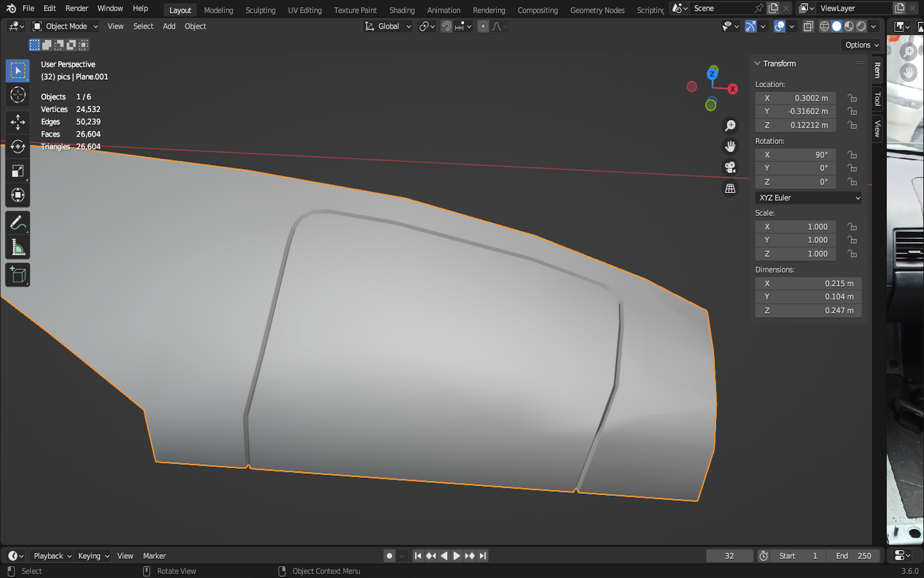Open the File menu
This screenshot has height=578, width=924.
28,8
